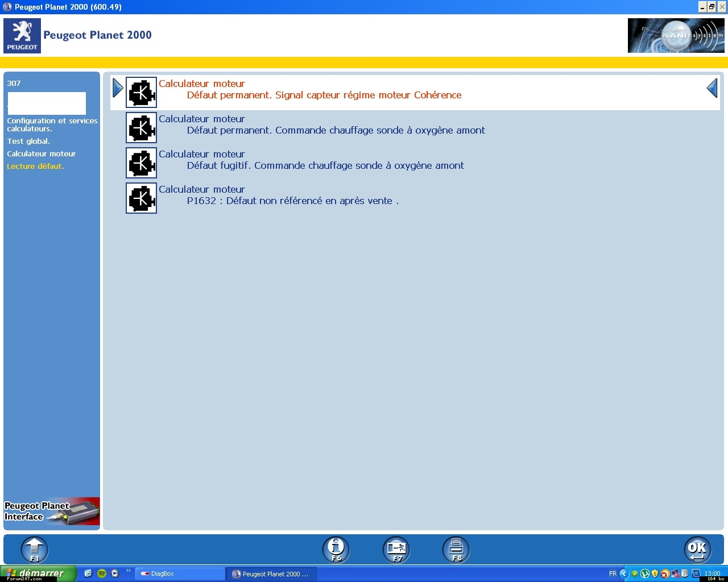Open 'Configuration et services calculateurs.' sidebar entry
The image size is (728, 582).
tap(52, 124)
